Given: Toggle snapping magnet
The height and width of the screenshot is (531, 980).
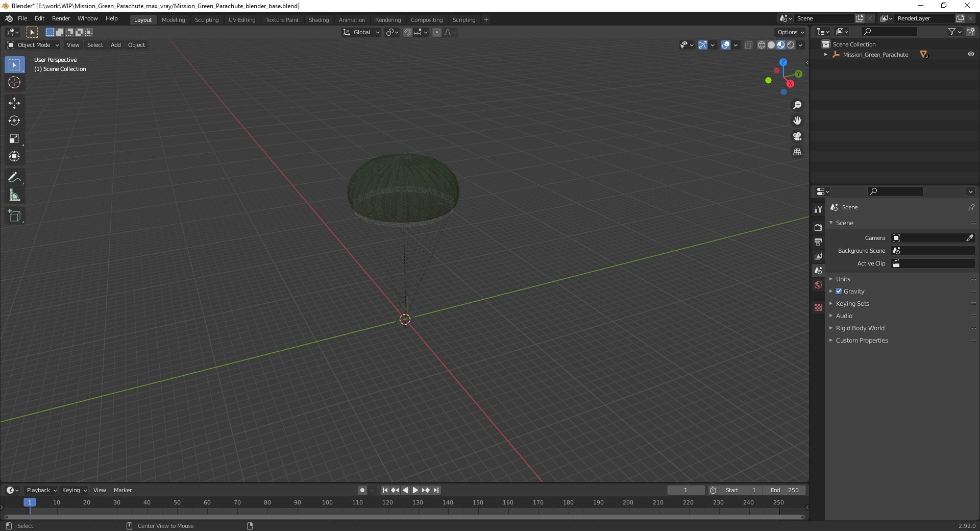Looking at the screenshot, I should click(407, 32).
